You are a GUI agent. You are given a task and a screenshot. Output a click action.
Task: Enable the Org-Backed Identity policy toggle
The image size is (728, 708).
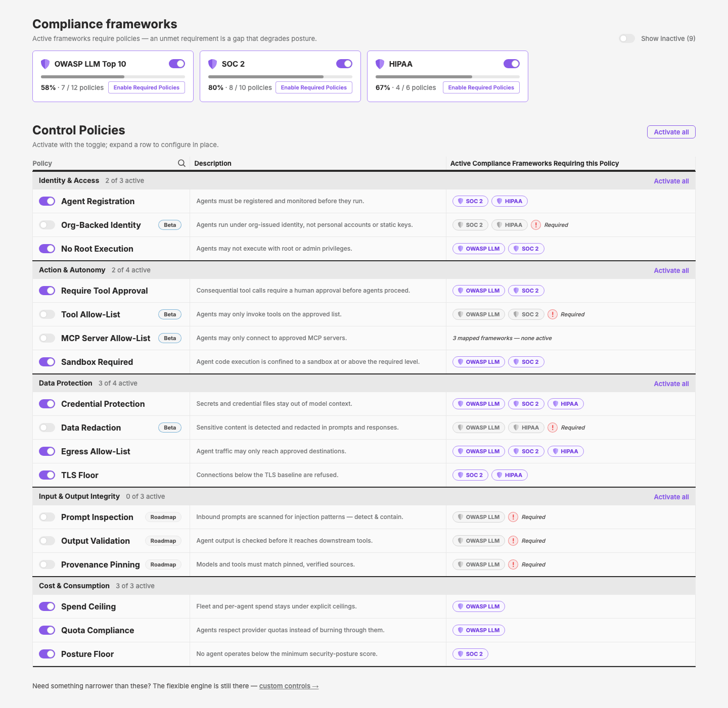(x=47, y=225)
